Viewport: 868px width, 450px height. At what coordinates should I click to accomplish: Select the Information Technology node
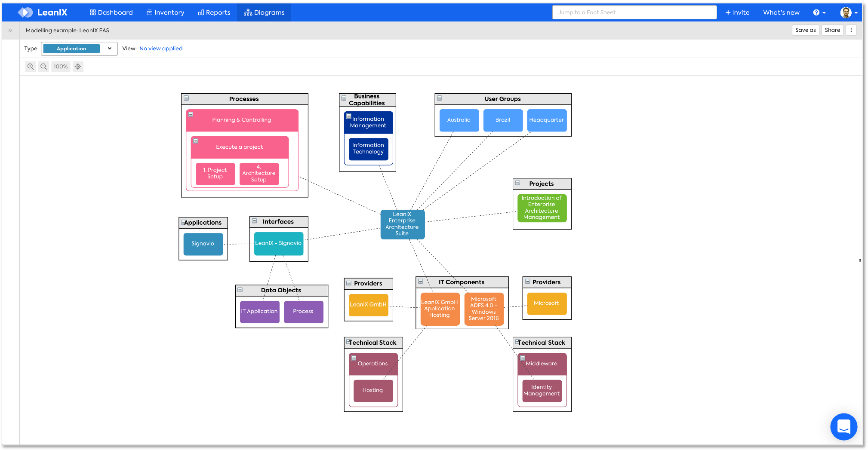[368, 149]
